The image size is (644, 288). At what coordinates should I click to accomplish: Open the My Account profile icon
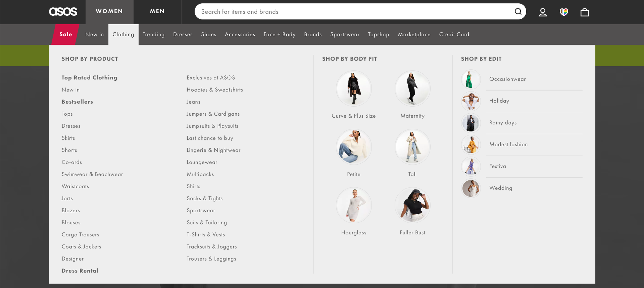click(543, 12)
